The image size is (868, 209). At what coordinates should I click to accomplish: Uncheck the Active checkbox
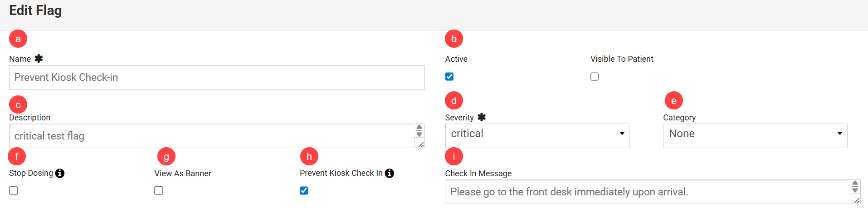449,77
